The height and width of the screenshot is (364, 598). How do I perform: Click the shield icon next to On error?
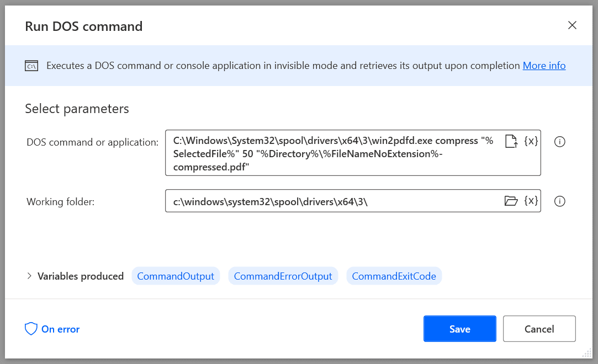pos(31,329)
